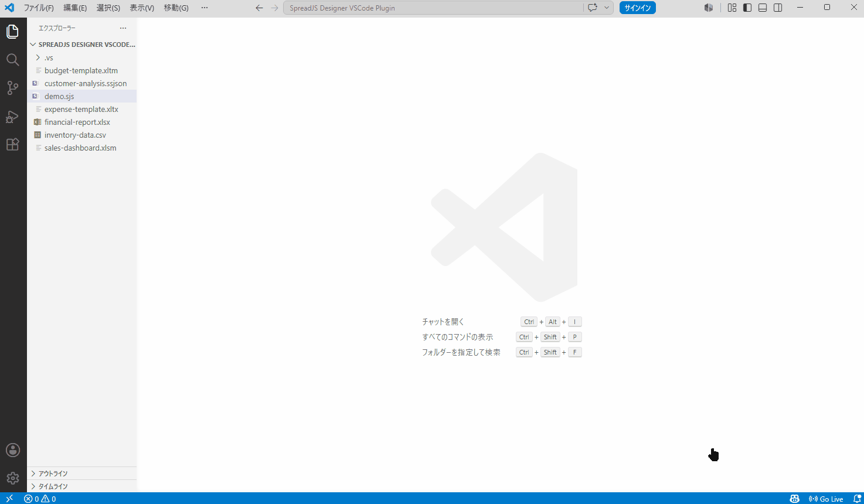Open the ファイル(F) menu

coord(39,8)
